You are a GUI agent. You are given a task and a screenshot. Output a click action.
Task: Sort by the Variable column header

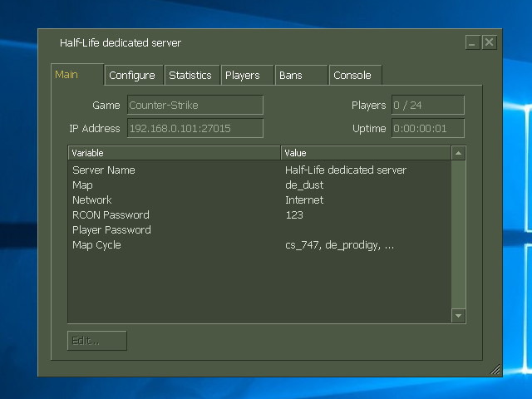point(175,153)
